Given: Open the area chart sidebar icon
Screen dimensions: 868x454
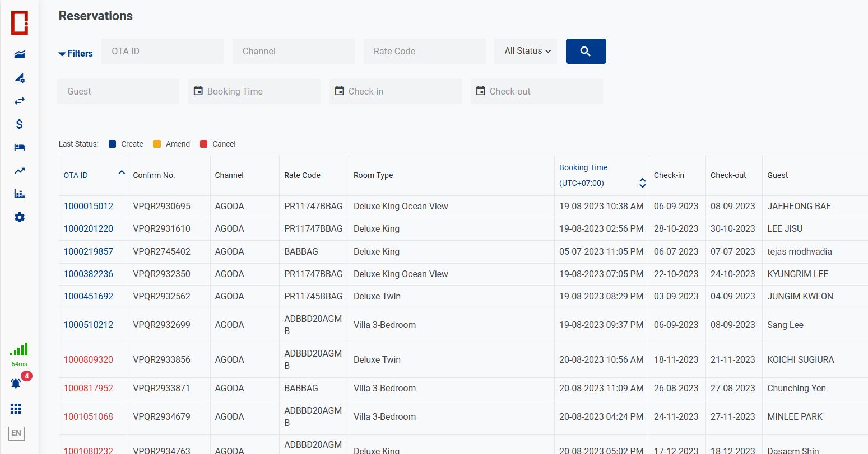Looking at the screenshot, I should click(20, 54).
